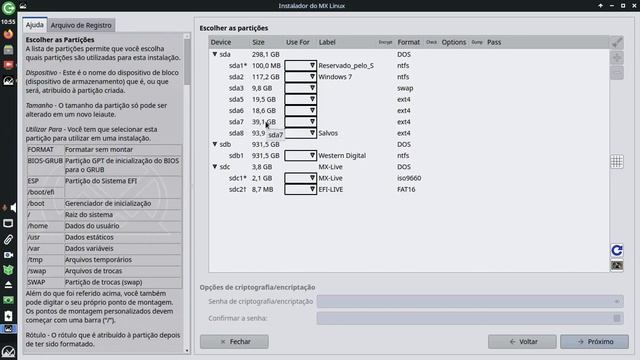This screenshot has height=360, width=640.
Task: Click the Brazil flag keyboard layout icon
Action: (8, 300)
